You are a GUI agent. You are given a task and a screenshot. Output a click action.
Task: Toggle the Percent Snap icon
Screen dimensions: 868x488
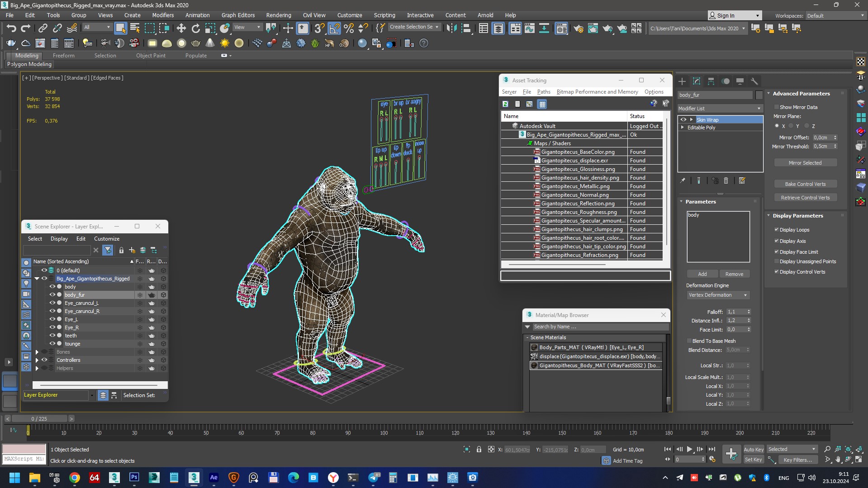pos(349,28)
